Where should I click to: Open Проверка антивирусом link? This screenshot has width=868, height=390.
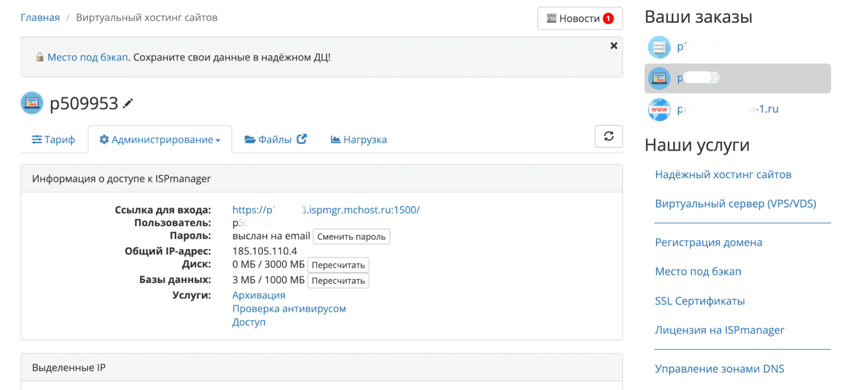click(289, 308)
